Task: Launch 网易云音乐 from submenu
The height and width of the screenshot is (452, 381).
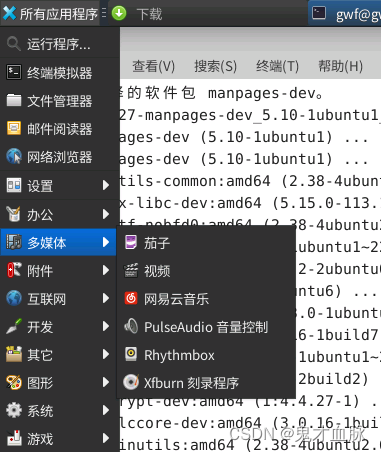Action: coord(206,299)
